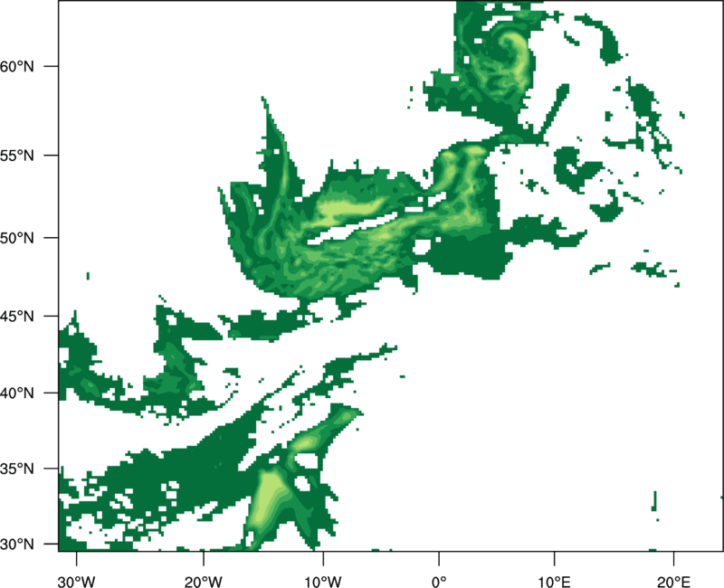The image size is (724, 588).
Task: Click the 10°E longitude label
Action: tap(554, 582)
